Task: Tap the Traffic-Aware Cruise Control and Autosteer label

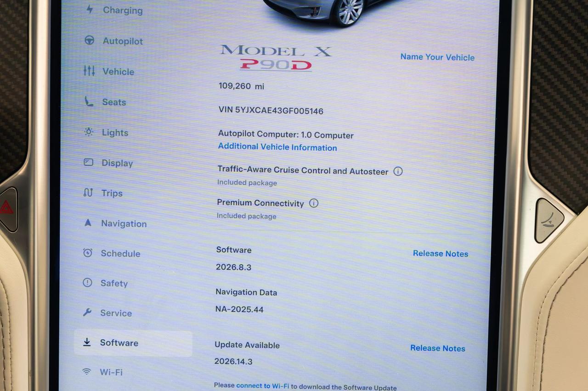Action: [x=303, y=170]
